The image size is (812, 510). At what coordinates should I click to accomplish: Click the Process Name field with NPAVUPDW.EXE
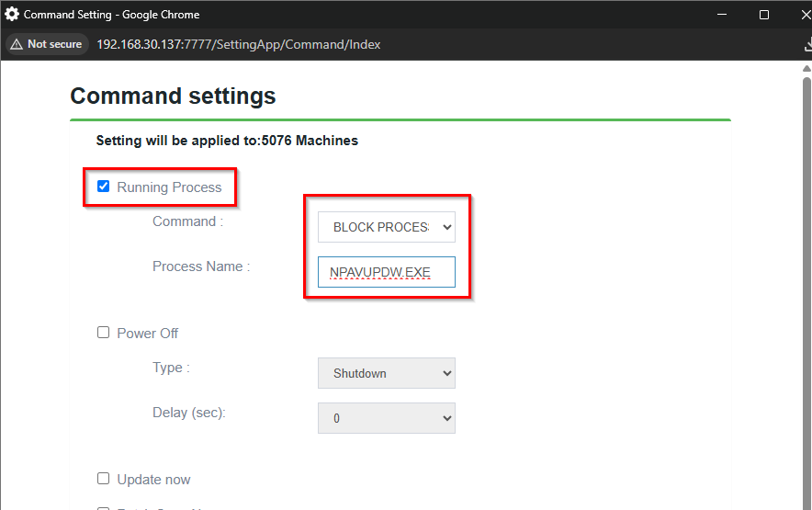[386, 273]
